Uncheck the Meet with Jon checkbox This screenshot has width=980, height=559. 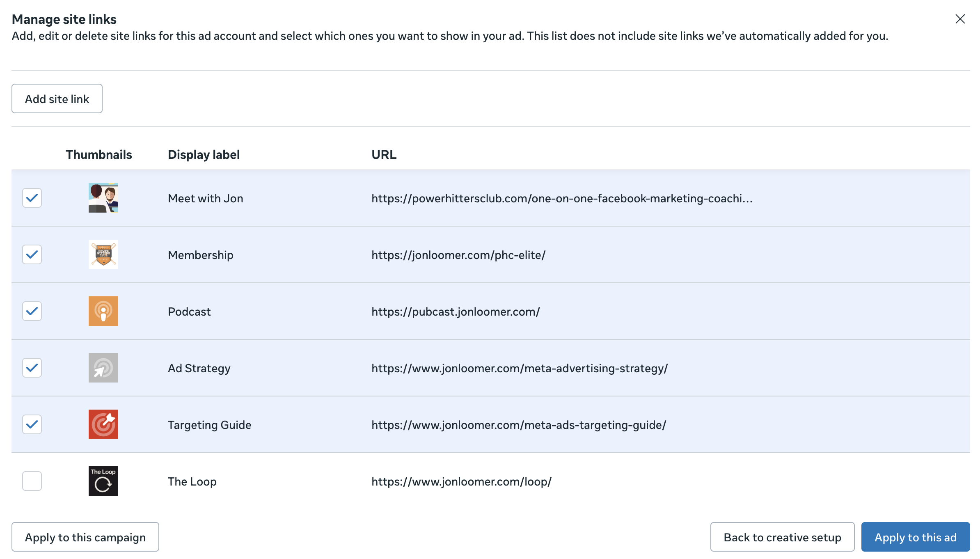coord(32,198)
